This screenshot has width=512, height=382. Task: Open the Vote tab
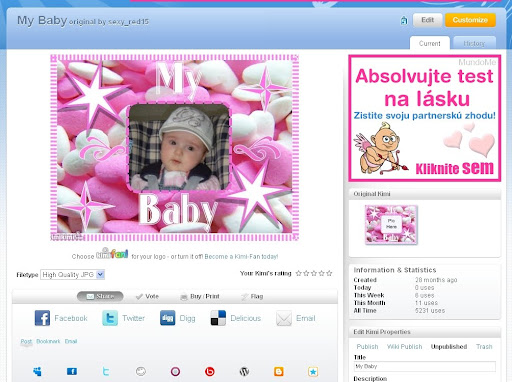[148, 296]
